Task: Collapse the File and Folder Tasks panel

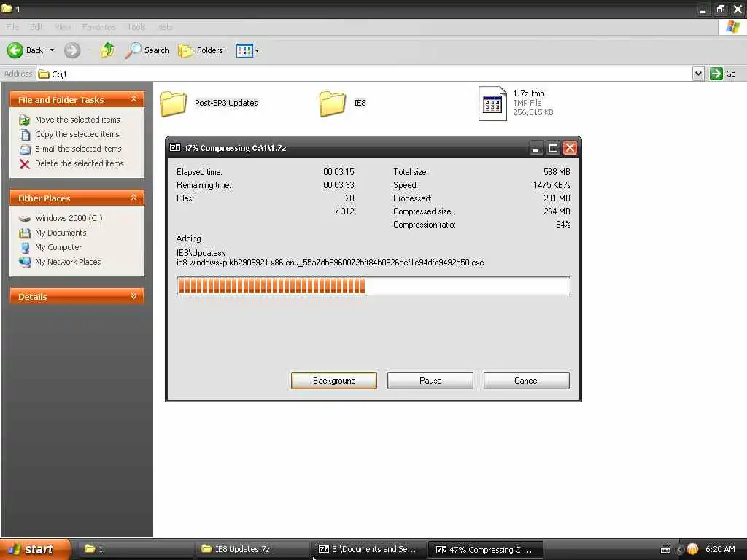Action: 134,99
